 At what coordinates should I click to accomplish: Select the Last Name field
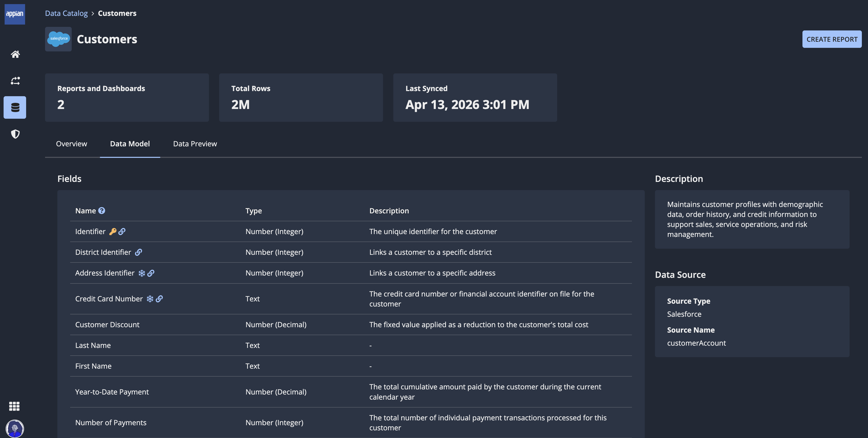93,345
